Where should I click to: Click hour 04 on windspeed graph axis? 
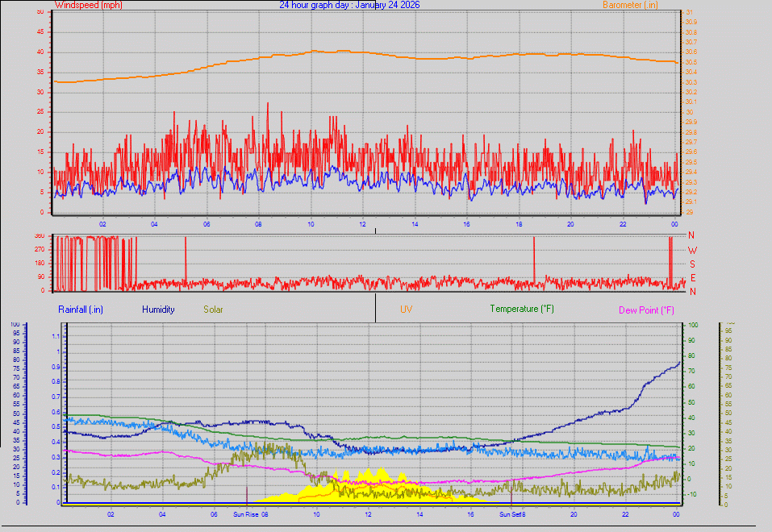tap(153, 223)
